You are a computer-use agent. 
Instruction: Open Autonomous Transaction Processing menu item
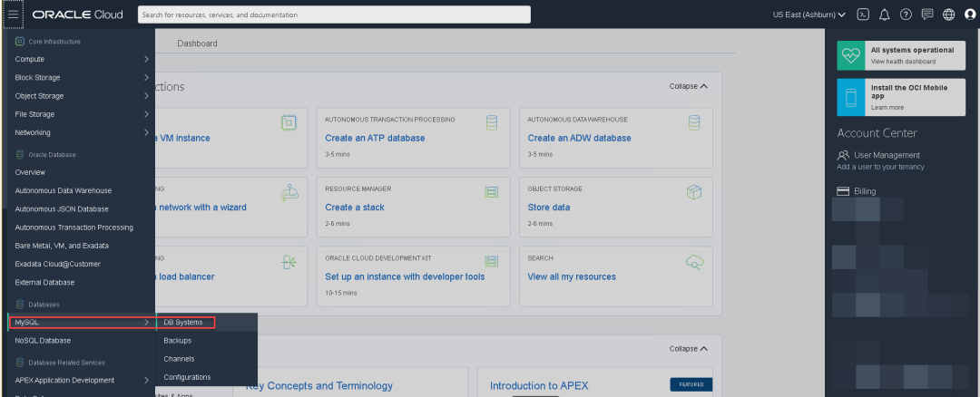tap(73, 228)
